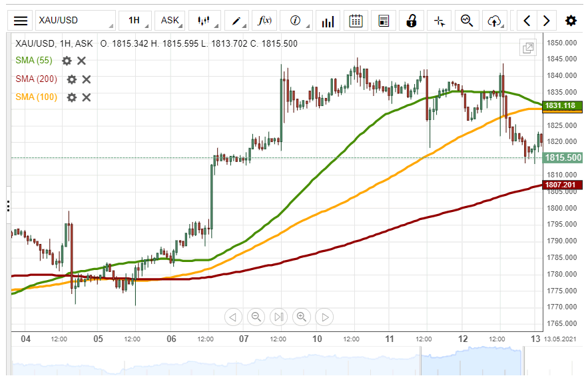Click the detach chart popup icon
The width and height of the screenshot is (588, 380).
click(x=528, y=47)
